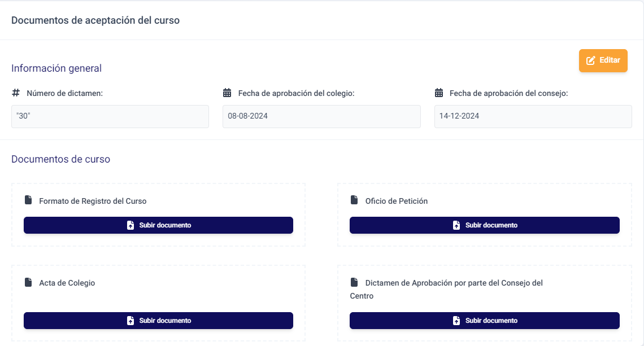Click file icon next to Acta de Colegio
Screen dimensions: 644x346
pyautogui.click(x=28, y=282)
